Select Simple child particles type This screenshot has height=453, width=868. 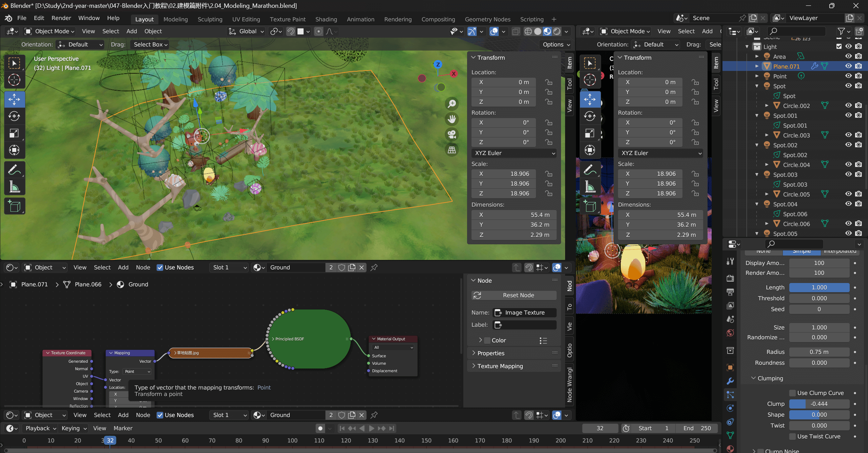point(802,251)
